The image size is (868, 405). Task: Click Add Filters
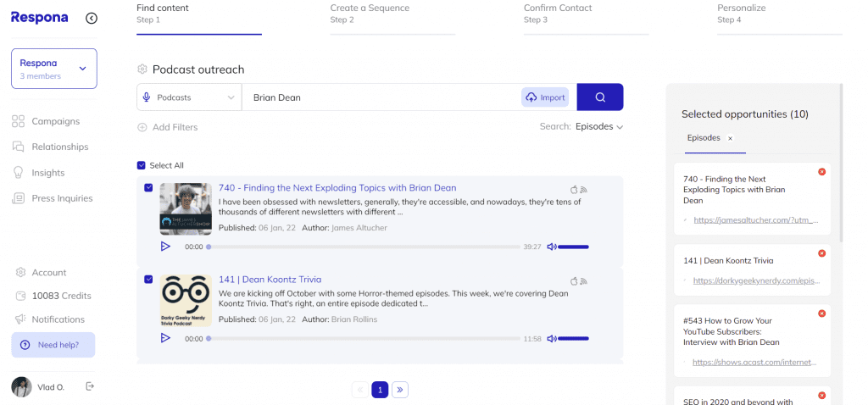point(168,127)
